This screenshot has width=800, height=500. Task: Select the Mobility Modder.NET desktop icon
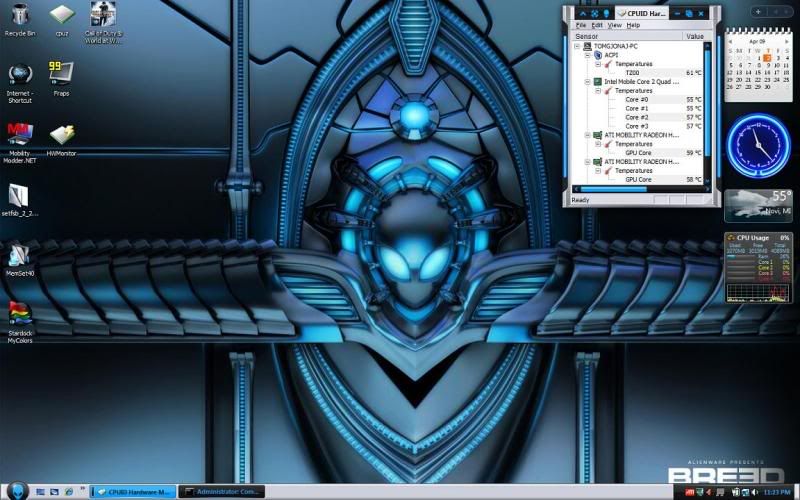tap(20, 143)
